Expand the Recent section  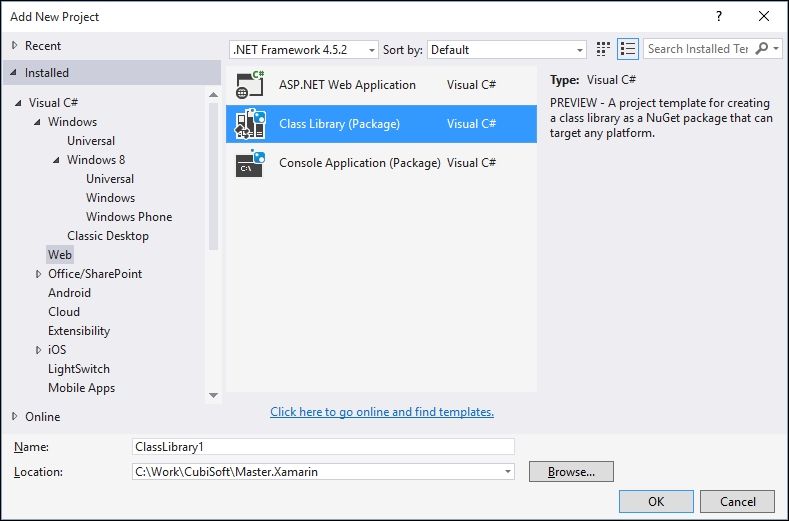tap(15, 45)
